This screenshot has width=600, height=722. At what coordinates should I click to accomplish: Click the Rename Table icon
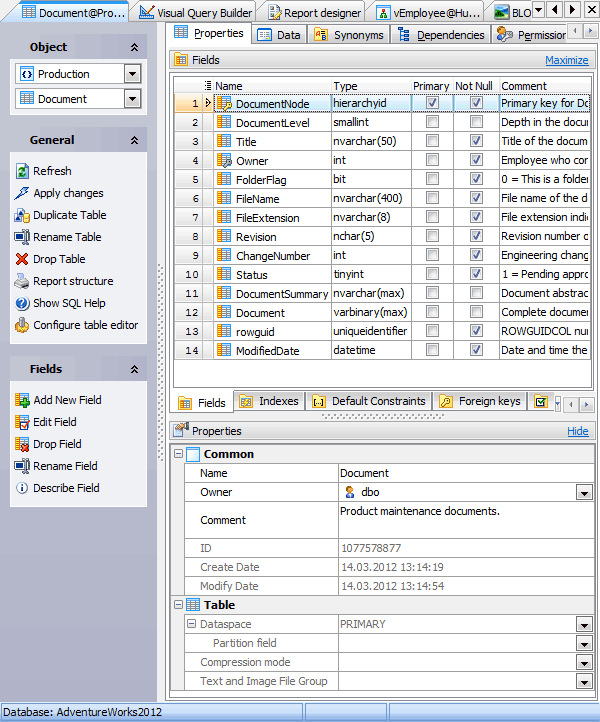pos(22,237)
